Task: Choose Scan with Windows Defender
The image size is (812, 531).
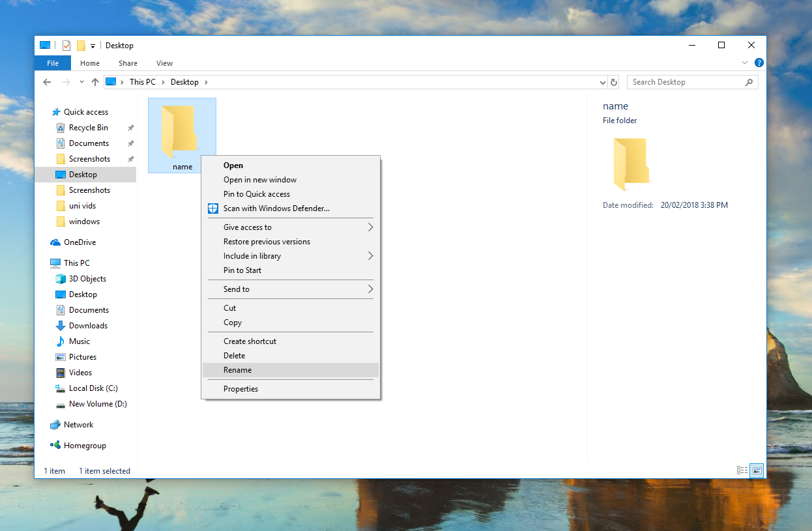Action: click(x=290, y=208)
